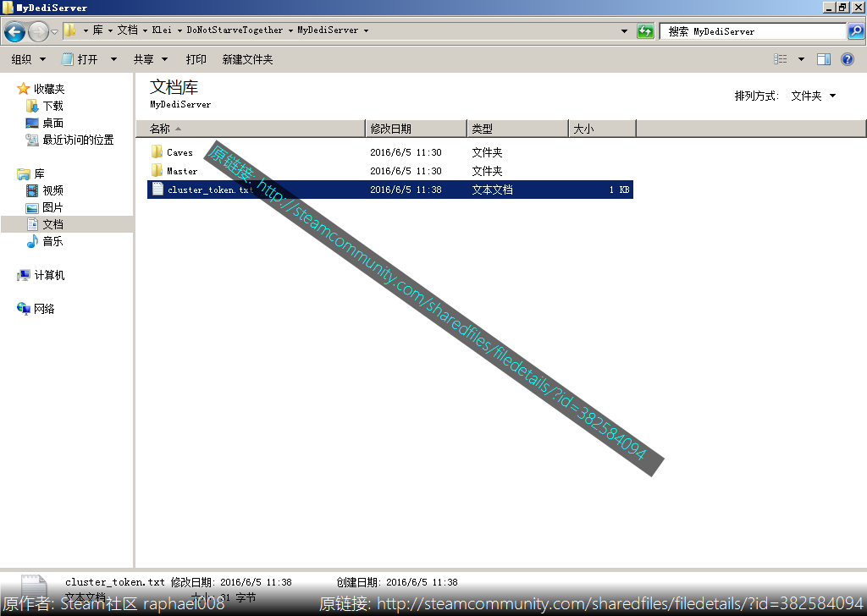Click the 文本文档 type cell of cluster_token.txt

coord(492,190)
